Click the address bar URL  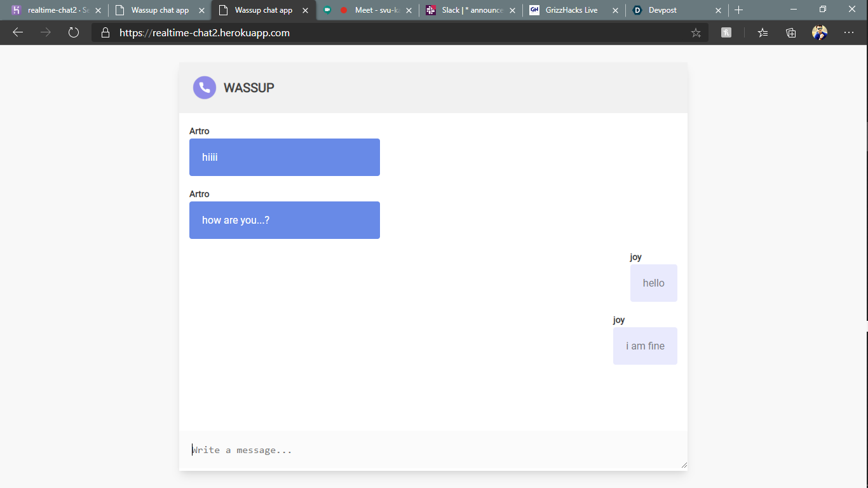(x=205, y=32)
